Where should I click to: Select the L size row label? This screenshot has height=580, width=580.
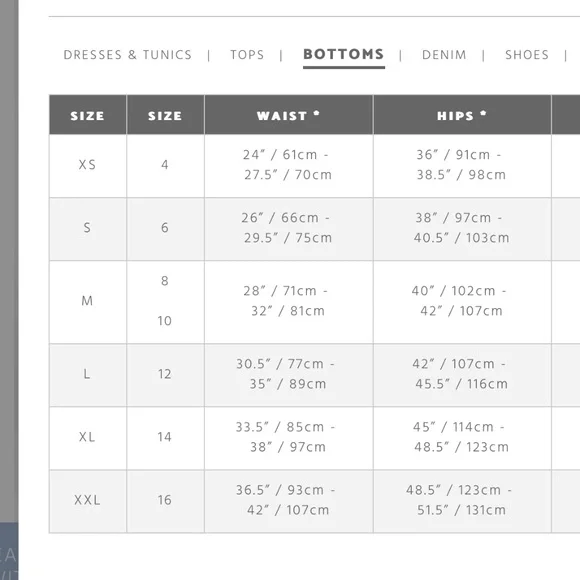click(87, 374)
